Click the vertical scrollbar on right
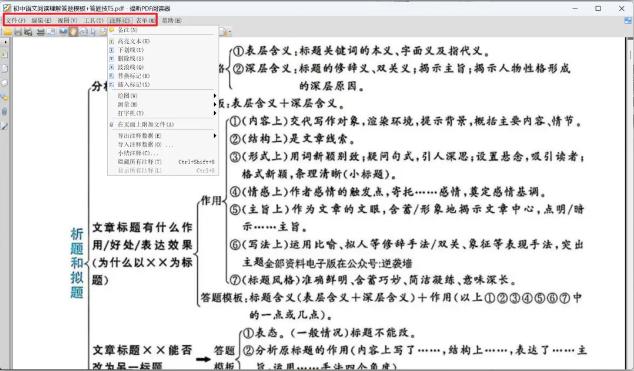634x371 pixels. (630, 202)
